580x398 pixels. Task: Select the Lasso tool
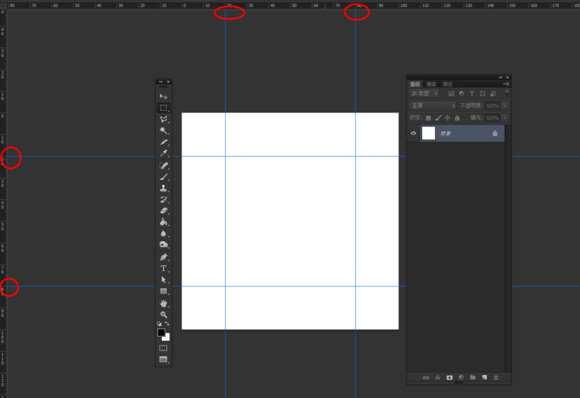(x=163, y=119)
